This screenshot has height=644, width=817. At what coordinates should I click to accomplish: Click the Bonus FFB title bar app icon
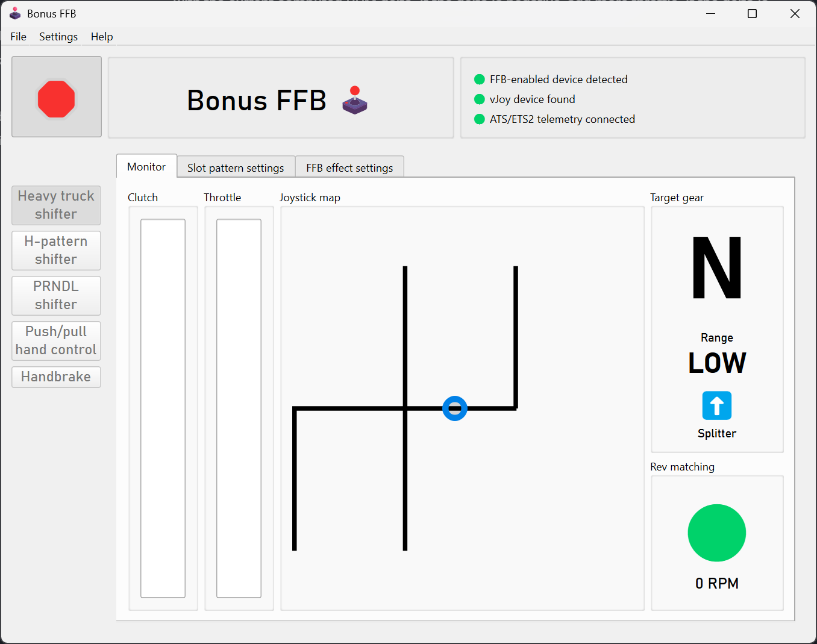(15, 13)
